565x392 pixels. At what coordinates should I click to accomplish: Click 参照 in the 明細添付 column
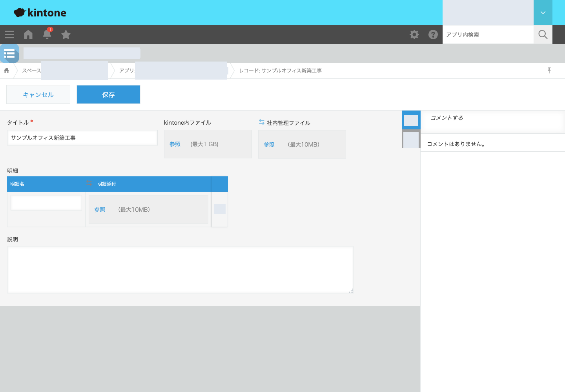point(100,210)
